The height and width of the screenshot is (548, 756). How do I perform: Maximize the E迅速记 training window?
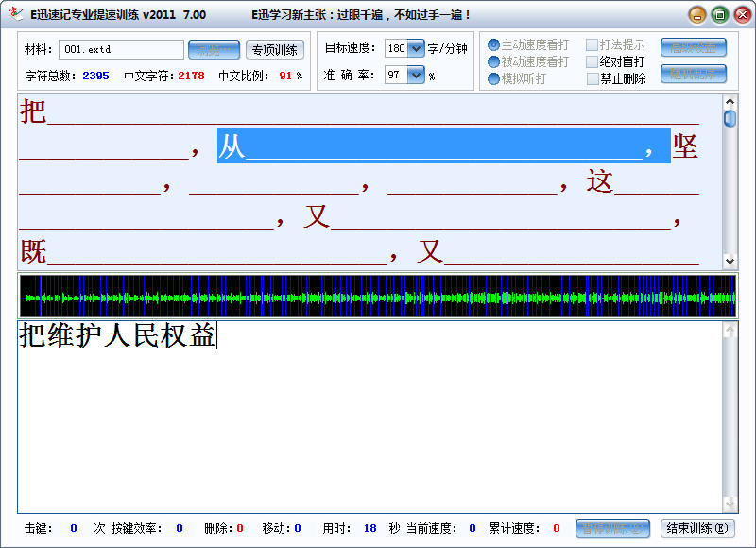pos(720,15)
